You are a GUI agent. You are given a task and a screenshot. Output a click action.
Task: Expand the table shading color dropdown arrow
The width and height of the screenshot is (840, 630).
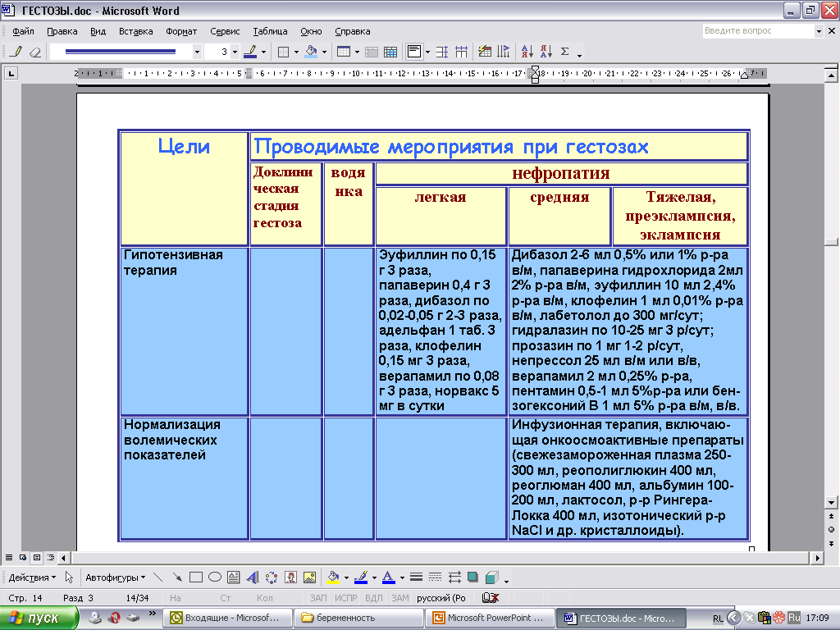click(324, 52)
